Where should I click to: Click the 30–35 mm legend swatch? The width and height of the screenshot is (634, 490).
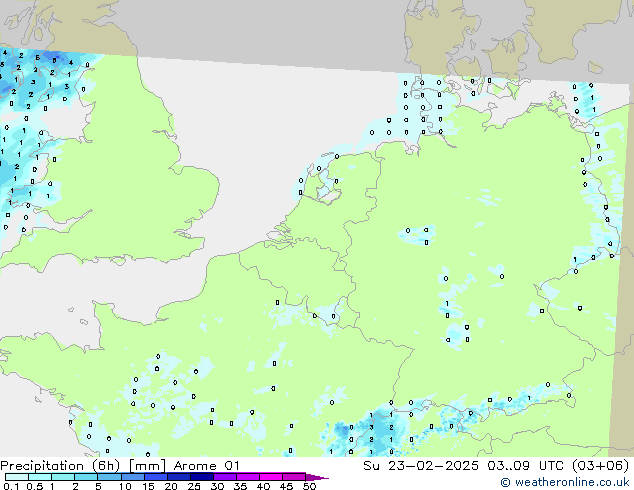[225, 477]
